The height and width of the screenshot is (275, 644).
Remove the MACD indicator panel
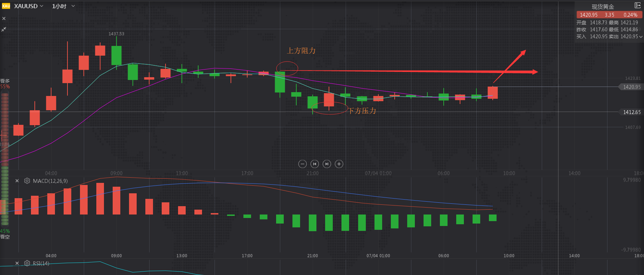17,181
